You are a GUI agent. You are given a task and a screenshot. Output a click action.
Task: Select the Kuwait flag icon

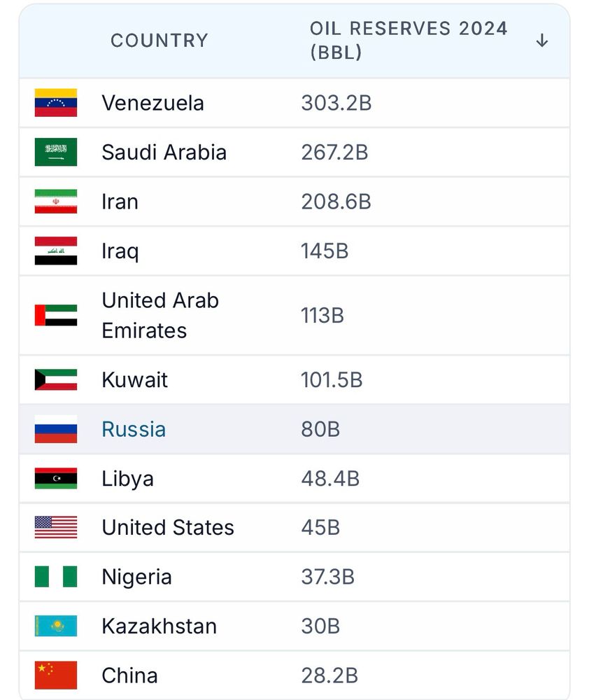tap(56, 380)
